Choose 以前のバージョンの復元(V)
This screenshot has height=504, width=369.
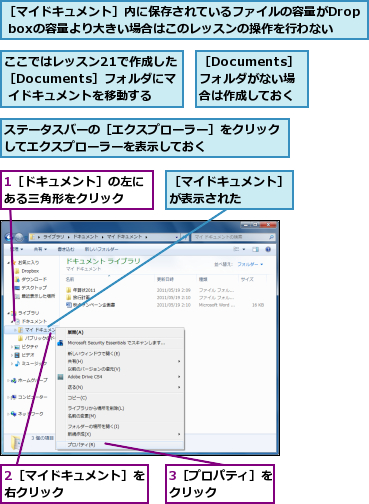(120, 369)
